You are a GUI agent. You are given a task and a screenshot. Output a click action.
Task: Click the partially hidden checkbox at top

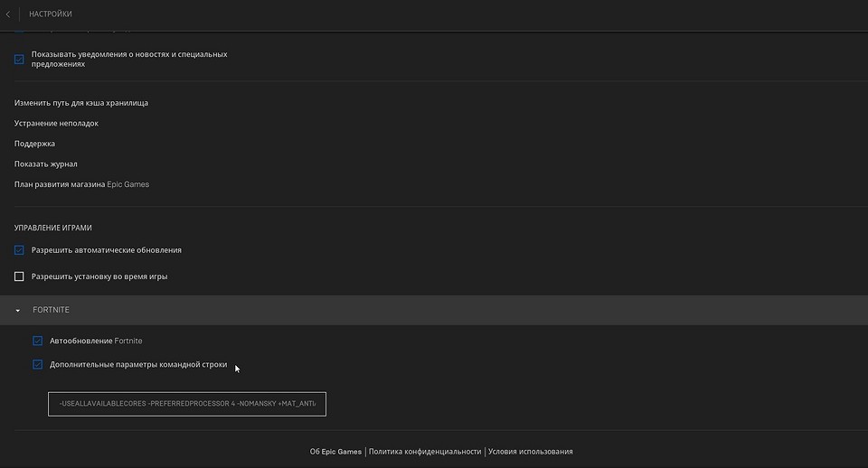point(19,33)
